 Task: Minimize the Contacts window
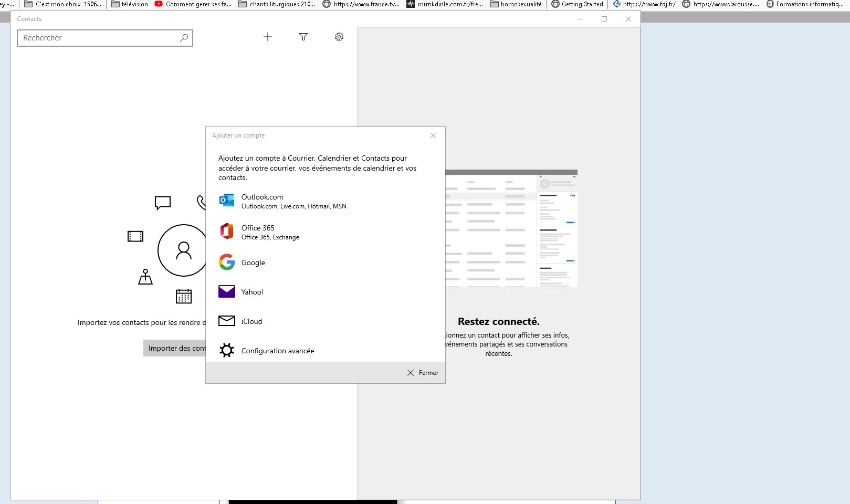(580, 19)
